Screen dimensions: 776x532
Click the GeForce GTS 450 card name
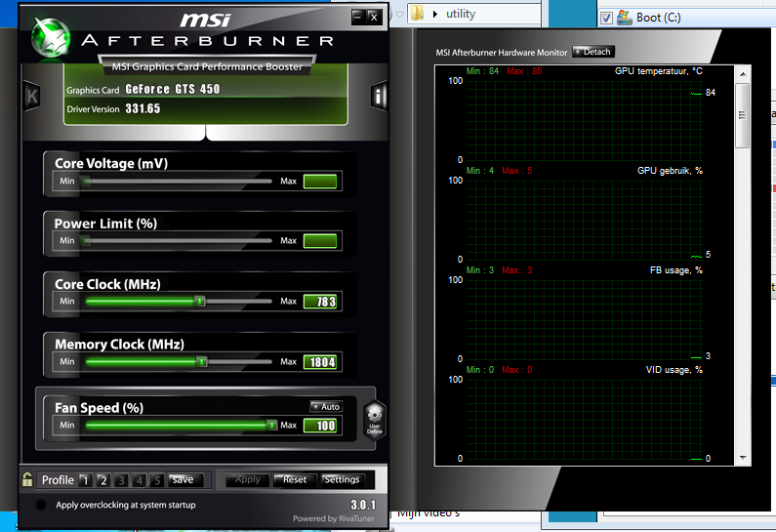pos(173,89)
